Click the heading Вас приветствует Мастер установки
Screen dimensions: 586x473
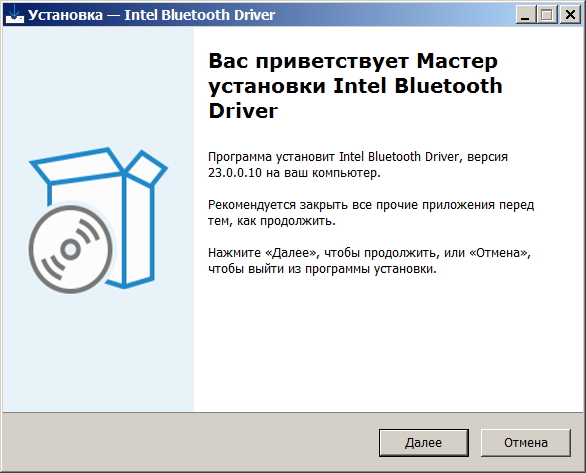[x=355, y=73]
